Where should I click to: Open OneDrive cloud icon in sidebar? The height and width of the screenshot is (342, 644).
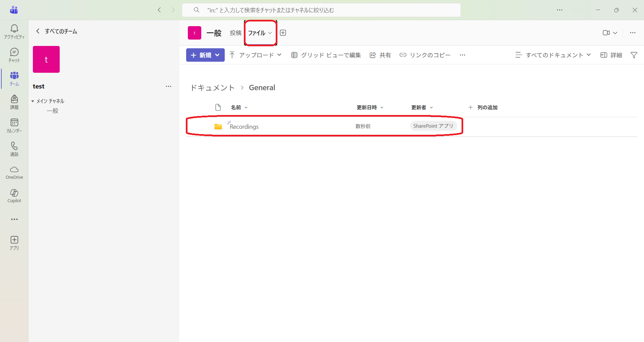pyautogui.click(x=14, y=172)
